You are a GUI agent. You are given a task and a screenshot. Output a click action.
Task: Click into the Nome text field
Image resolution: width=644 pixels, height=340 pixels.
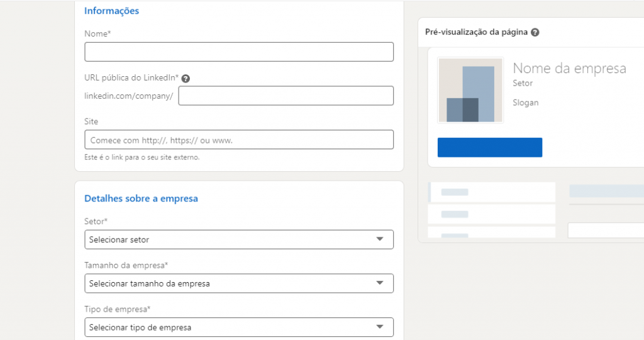click(239, 52)
